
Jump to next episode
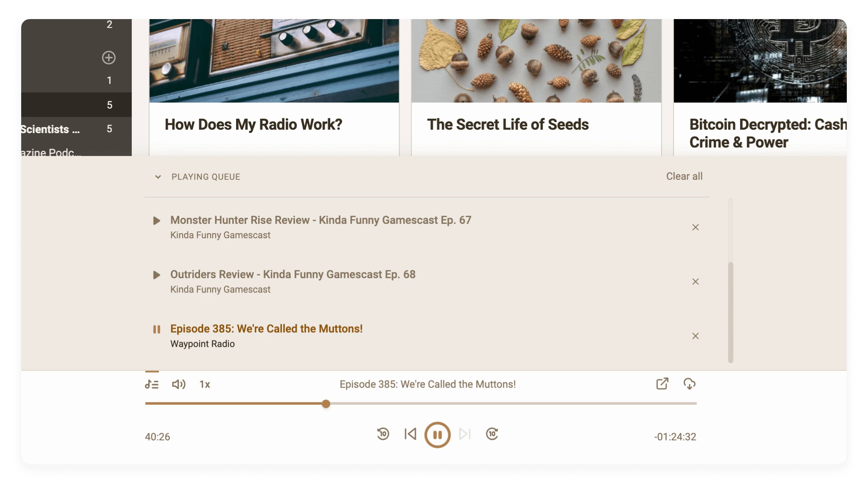click(x=465, y=434)
